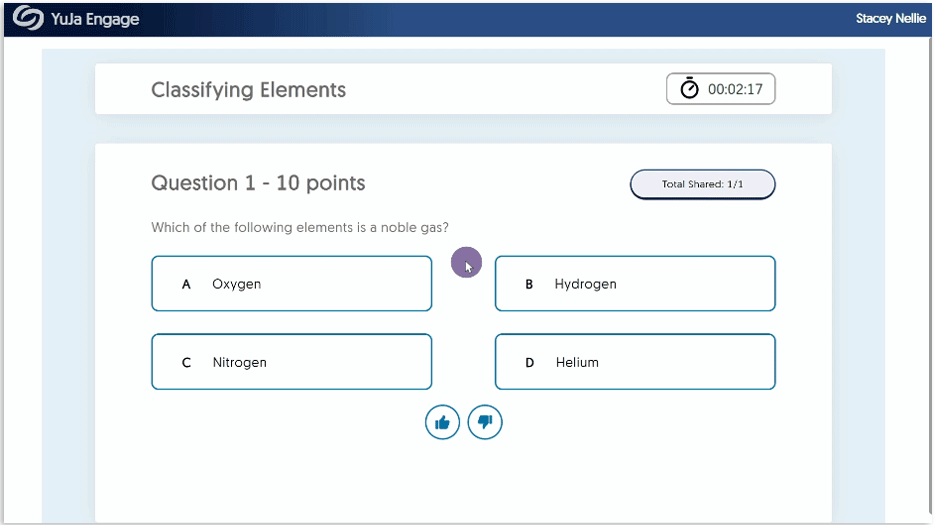Select Oxygen as the answer
This screenshot has height=525, width=936.
pyautogui.click(x=291, y=284)
